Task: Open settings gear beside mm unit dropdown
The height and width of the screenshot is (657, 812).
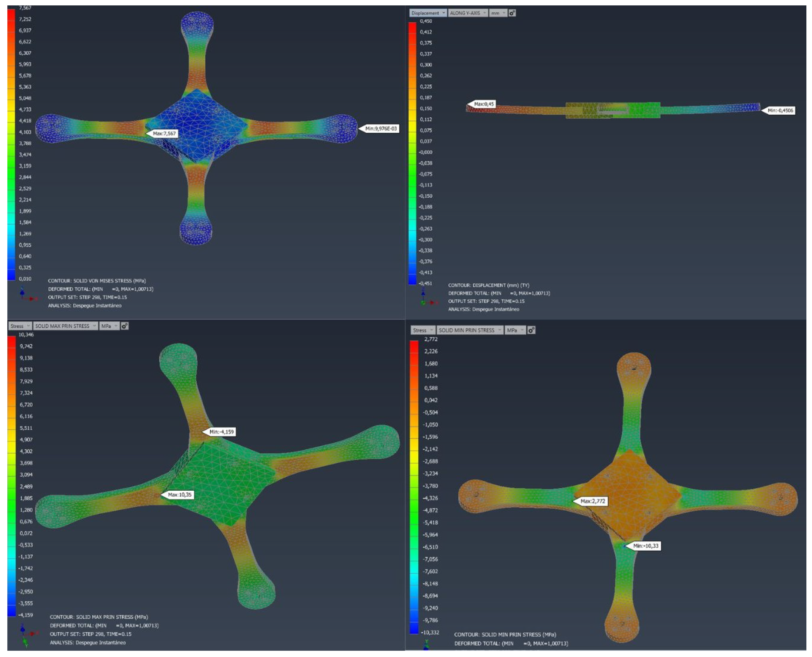Action: coord(512,13)
